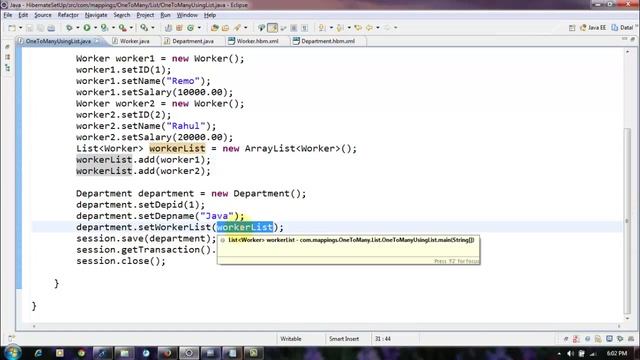The height and width of the screenshot is (360, 640).
Task: Open the Source menu
Action: click(x=43, y=15)
